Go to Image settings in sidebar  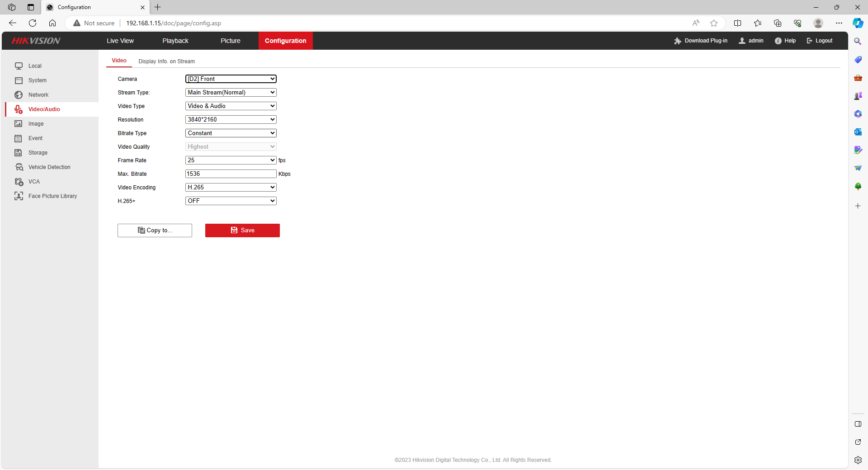point(36,124)
